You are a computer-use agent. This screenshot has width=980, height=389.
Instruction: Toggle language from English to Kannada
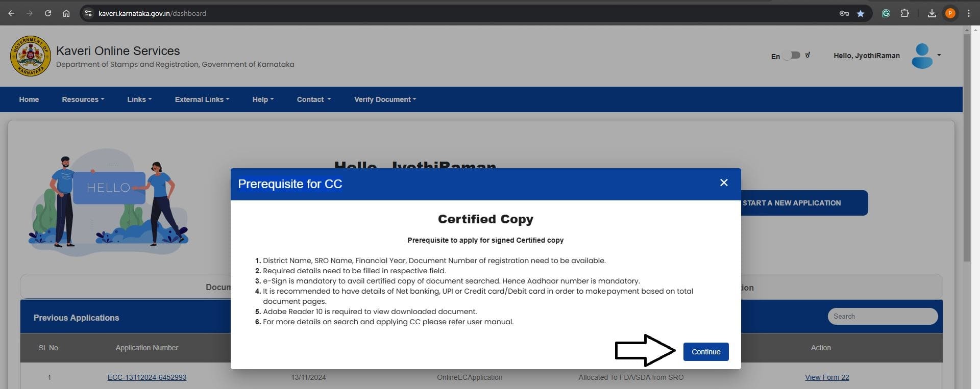click(x=792, y=55)
